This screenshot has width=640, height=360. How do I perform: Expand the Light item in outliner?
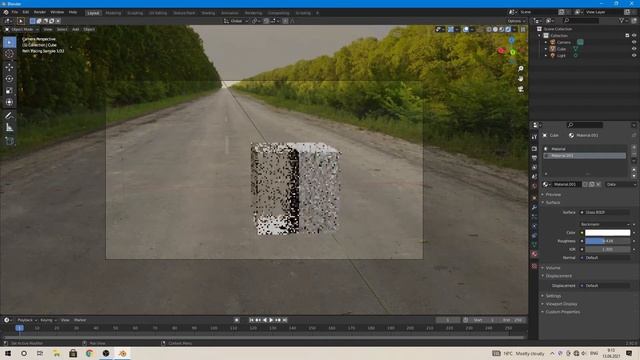(x=546, y=55)
